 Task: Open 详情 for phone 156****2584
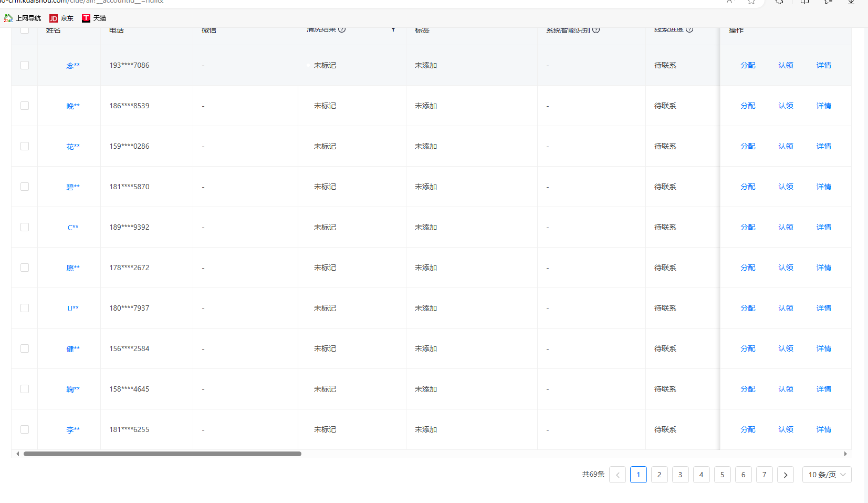point(823,348)
